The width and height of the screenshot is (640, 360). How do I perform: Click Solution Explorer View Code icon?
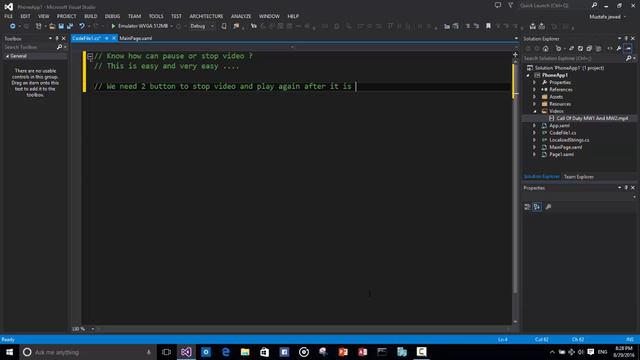[x=610, y=49]
